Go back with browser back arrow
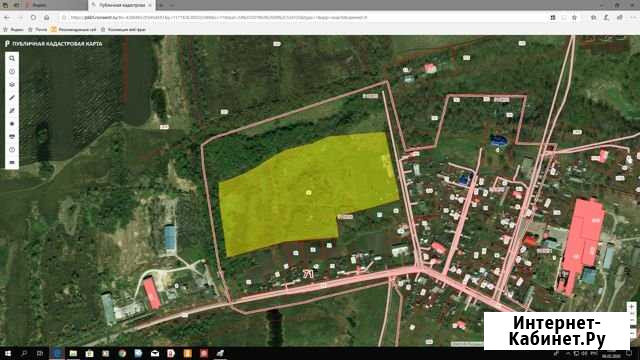Screen dimensions: 640x360 pos(7,18)
